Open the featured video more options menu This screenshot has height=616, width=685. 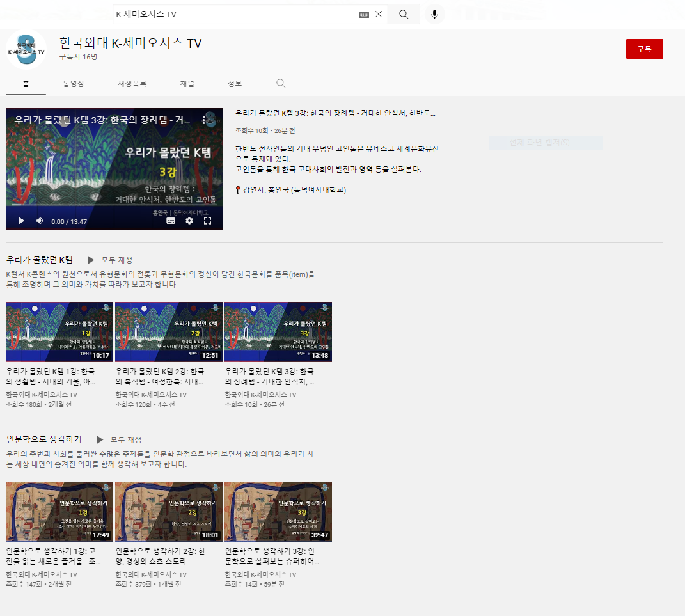point(203,120)
